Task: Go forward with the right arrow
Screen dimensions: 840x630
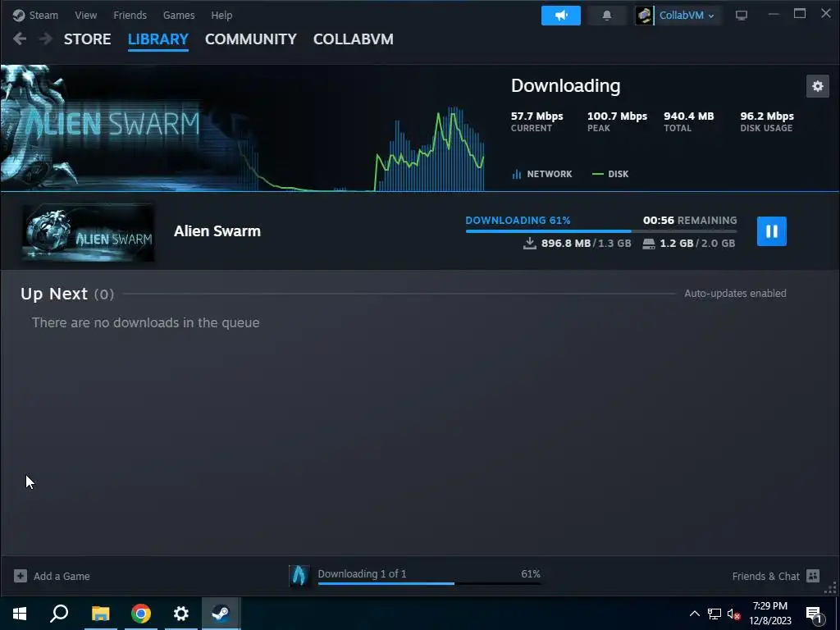Action: [46, 39]
